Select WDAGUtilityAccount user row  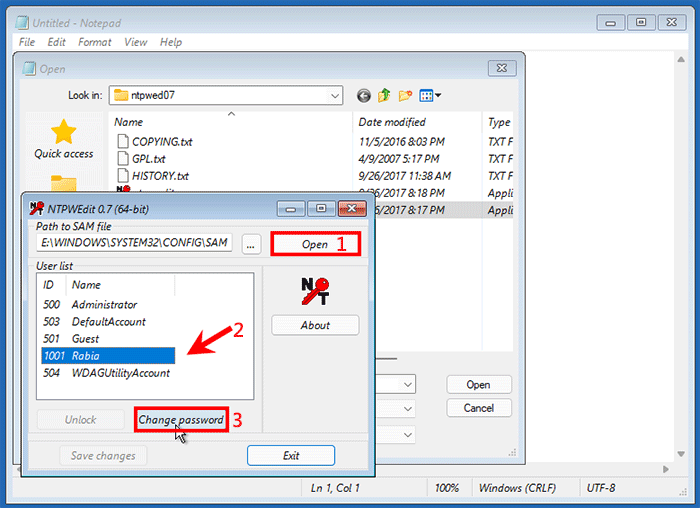pyautogui.click(x=108, y=373)
